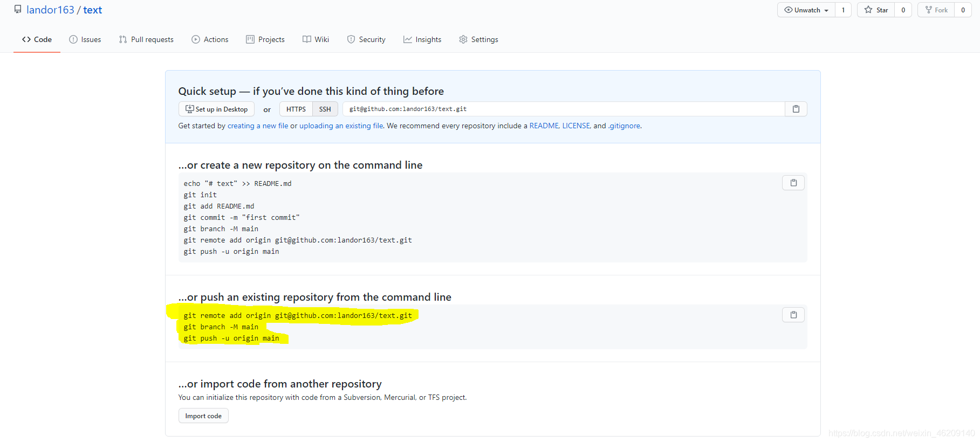Open the text repository name link
980x443 pixels.
point(92,10)
